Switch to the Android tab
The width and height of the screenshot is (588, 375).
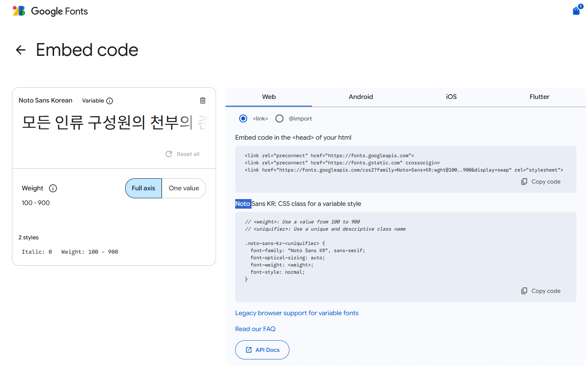click(x=361, y=97)
